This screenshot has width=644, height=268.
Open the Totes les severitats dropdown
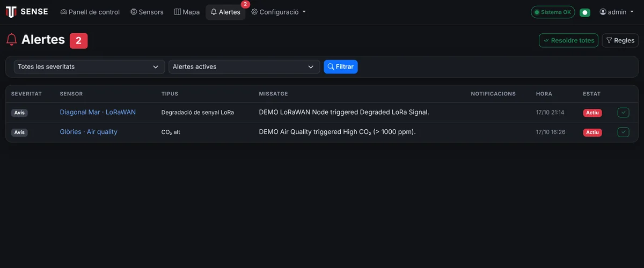click(89, 66)
